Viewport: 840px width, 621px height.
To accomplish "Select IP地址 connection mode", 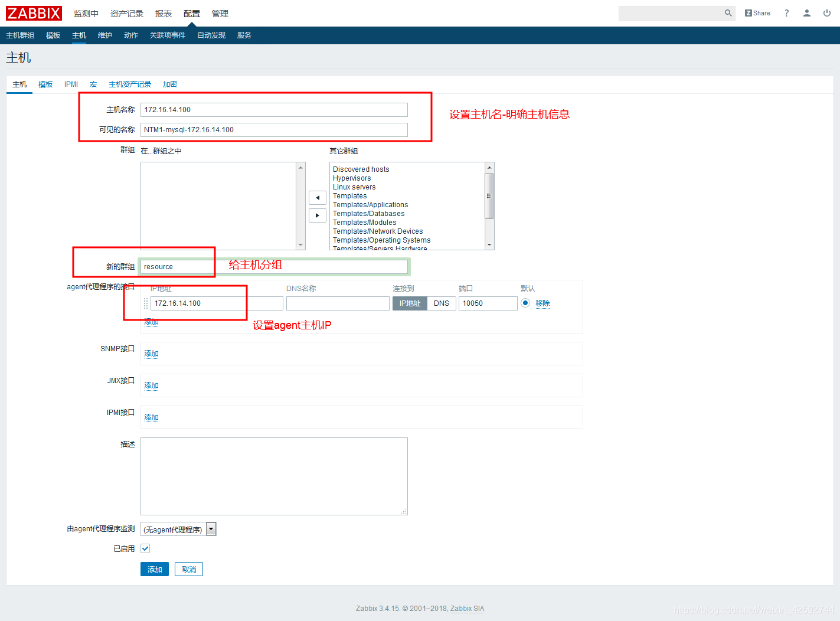I will coord(410,303).
